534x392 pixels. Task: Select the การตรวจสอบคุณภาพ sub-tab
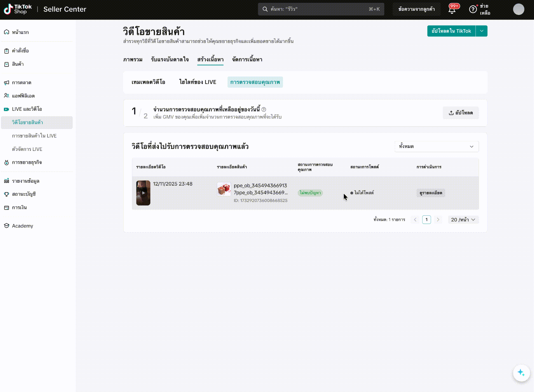coord(255,82)
